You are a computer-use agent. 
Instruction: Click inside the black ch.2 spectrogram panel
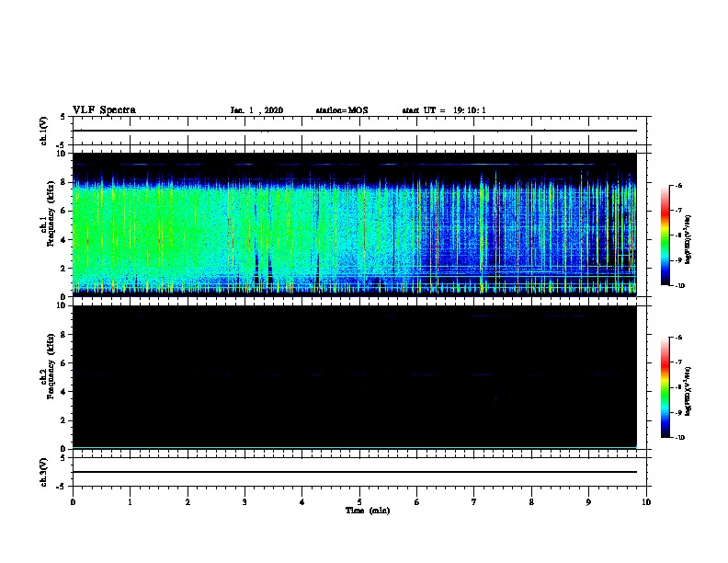coord(354,377)
